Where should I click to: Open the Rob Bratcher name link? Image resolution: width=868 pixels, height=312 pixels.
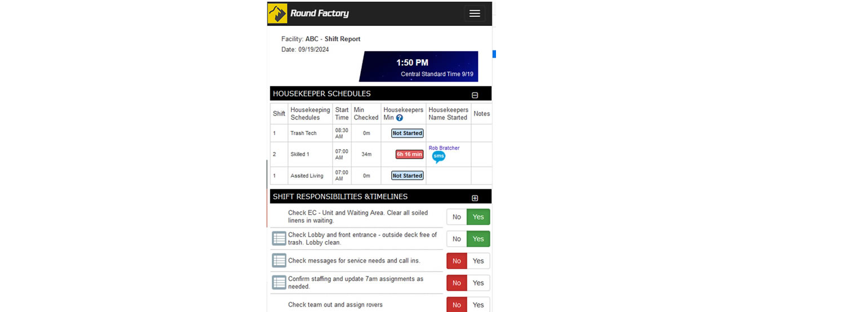tap(444, 148)
